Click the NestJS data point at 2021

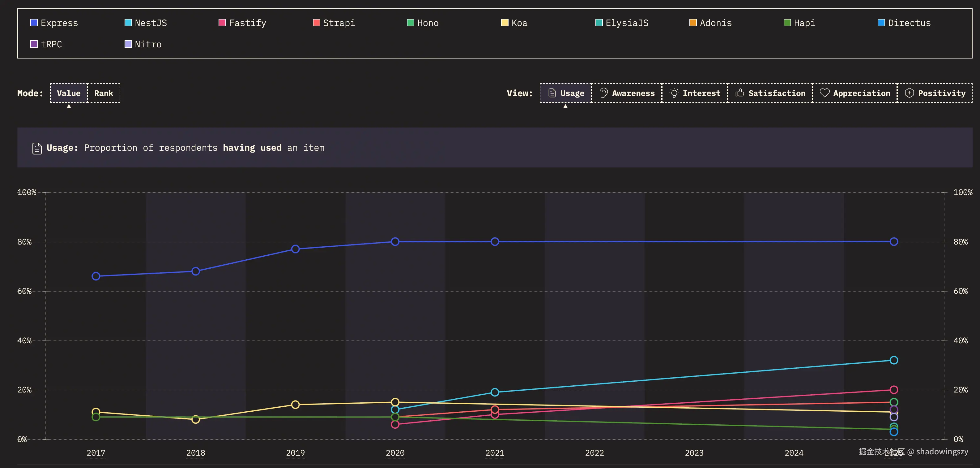coord(495,392)
